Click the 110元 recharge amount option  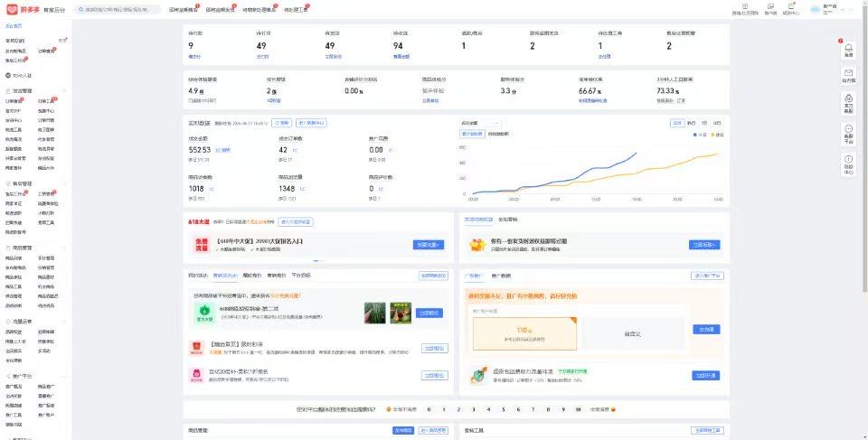tap(524, 333)
